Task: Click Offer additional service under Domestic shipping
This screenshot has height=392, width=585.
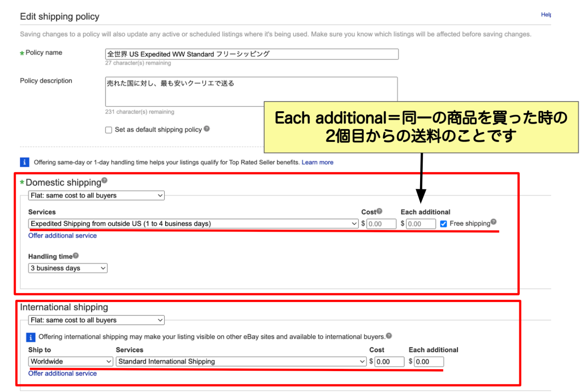Action: coord(62,235)
